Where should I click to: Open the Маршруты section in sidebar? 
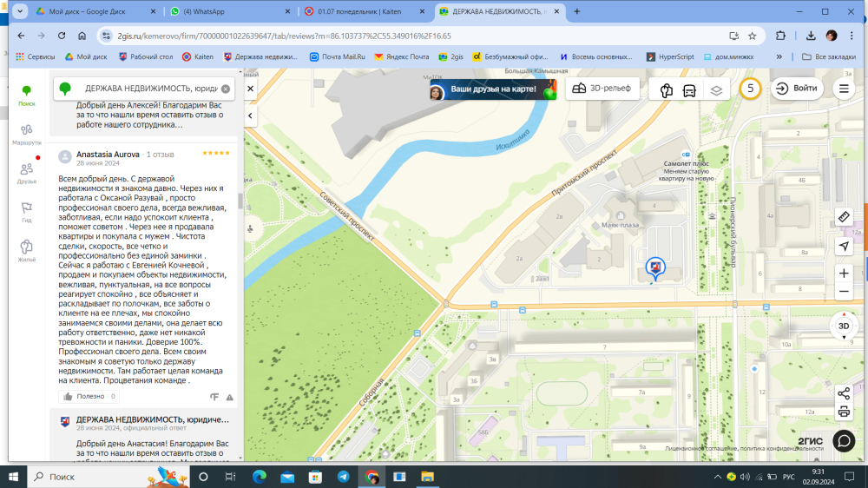[x=26, y=135]
